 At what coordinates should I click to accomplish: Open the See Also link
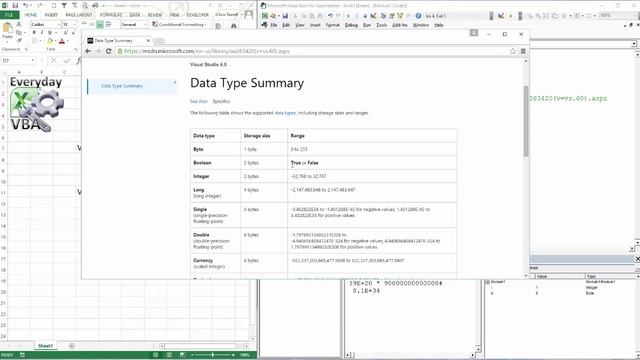click(199, 101)
